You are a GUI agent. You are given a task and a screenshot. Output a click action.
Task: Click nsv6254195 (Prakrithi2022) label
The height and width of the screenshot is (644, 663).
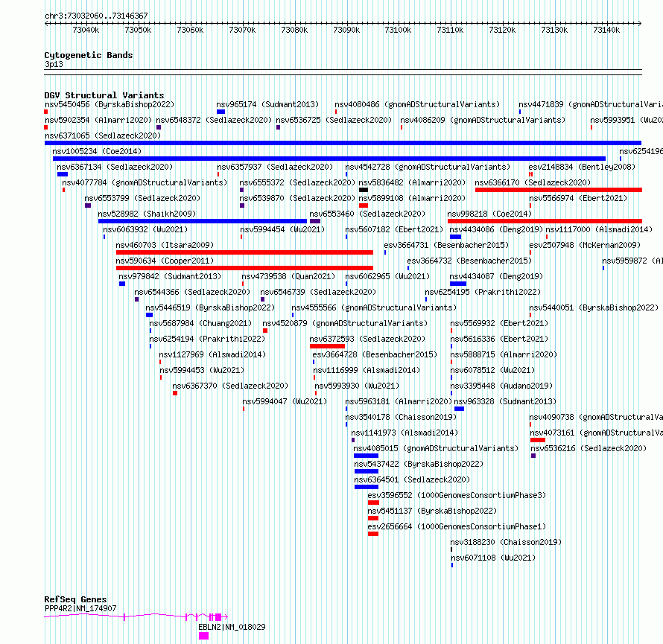(483, 292)
